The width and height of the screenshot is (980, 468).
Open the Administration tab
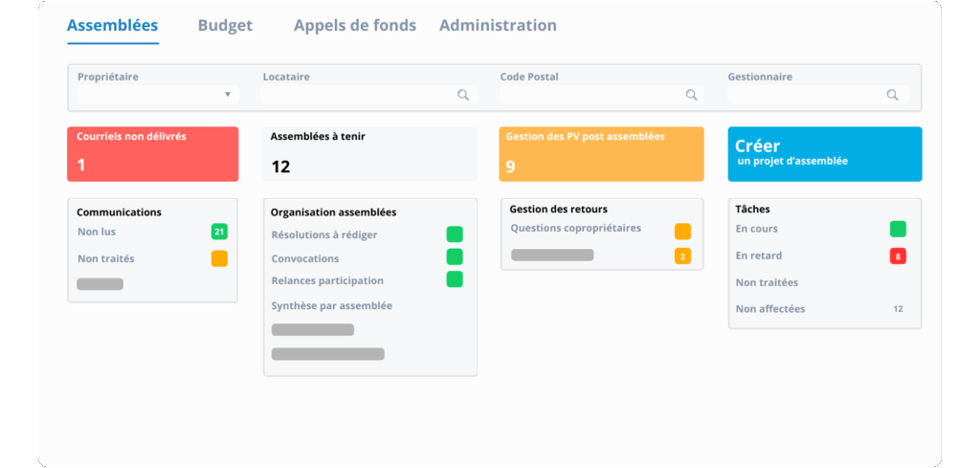[498, 26]
